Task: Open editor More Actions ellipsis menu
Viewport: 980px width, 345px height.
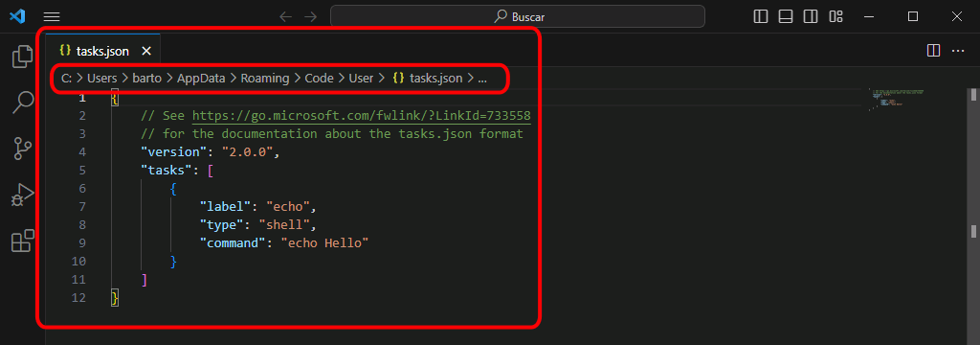Action: coord(957,51)
